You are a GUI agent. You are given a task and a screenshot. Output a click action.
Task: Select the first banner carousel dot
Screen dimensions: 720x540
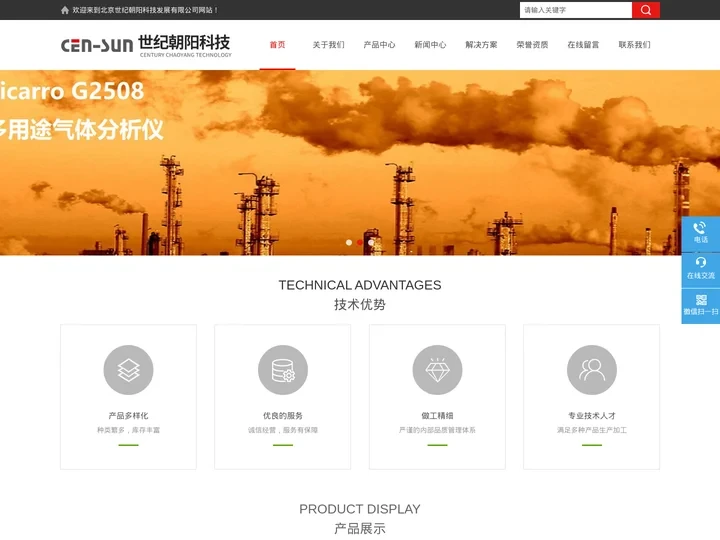pyautogui.click(x=349, y=242)
